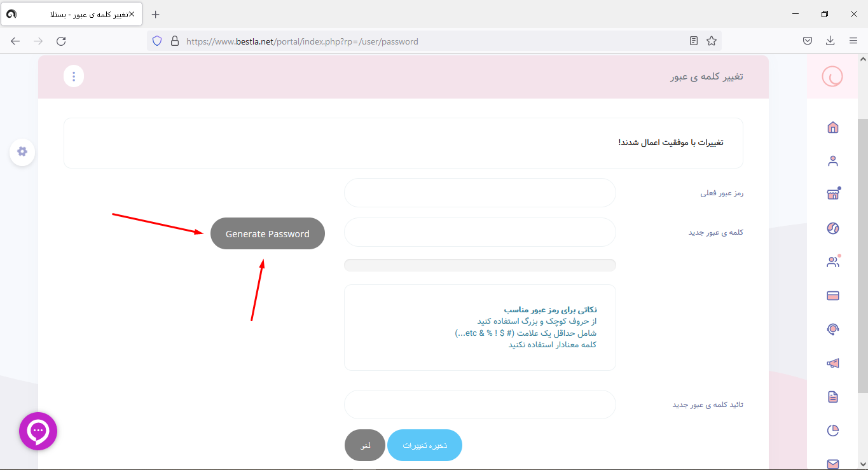Click the کلمه معنادار استفاده نکنید tip
868x470 pixels.
tap(552, 345)
